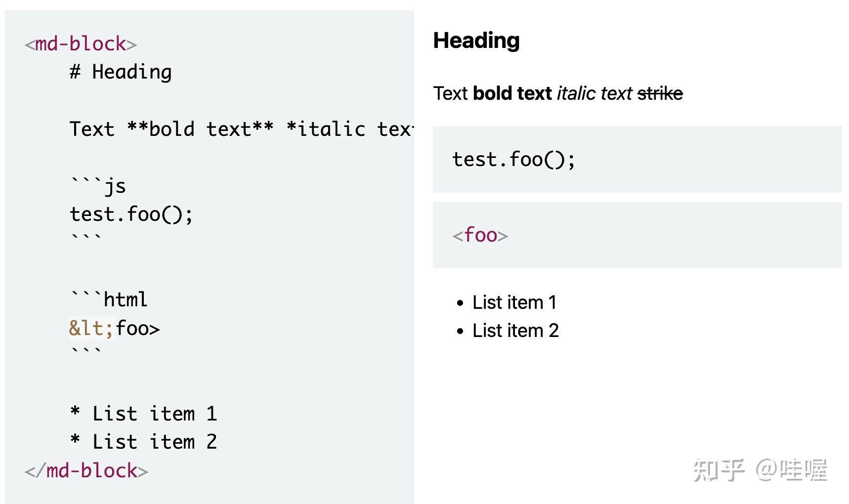Click test.foo(); in the source code panel
This screenshot has height=504, width=849.
pos(131,214)
